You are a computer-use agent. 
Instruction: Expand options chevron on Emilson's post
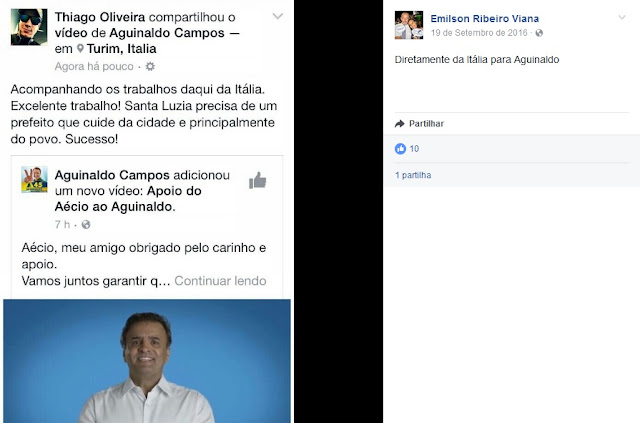[x=622, y=17]
